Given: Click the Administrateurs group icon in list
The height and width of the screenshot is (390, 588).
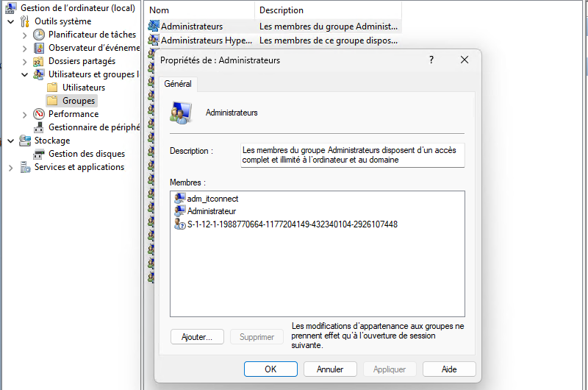Looking at the screenshot, I should 154,26.
